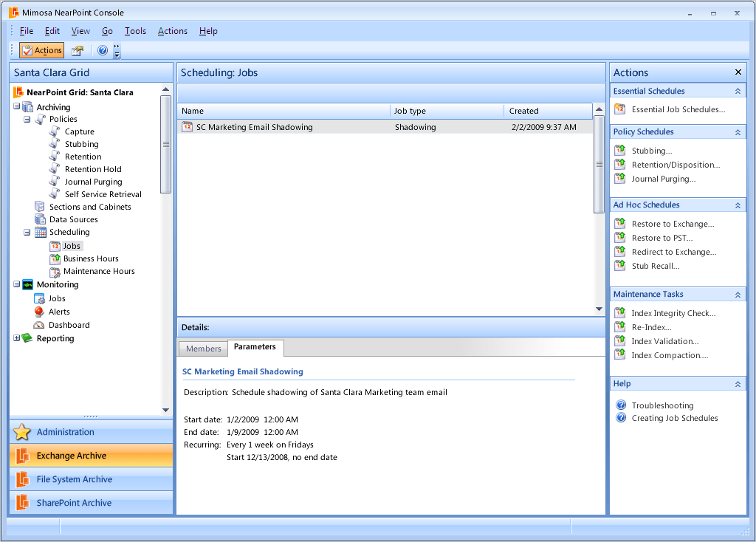Collapse the Help section

[x=738, y=384]
